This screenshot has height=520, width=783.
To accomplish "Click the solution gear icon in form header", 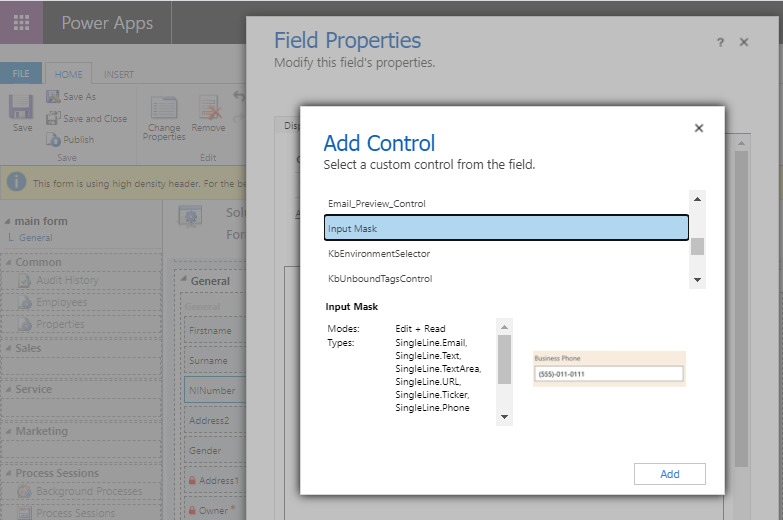I will point(190,217).
